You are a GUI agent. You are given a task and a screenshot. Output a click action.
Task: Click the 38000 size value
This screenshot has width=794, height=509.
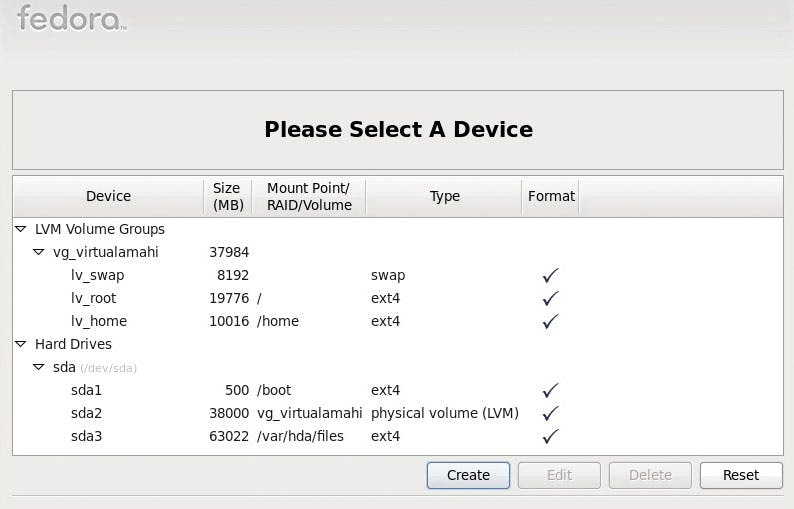(229, 413)
